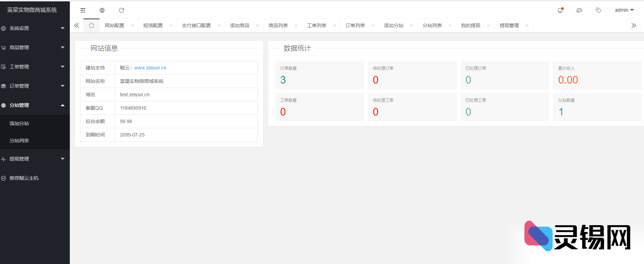644x264 pixels.
Task: Collapse the 分站管理 sidebar menu
Action: pyautogui.click(x=33, y=105)
